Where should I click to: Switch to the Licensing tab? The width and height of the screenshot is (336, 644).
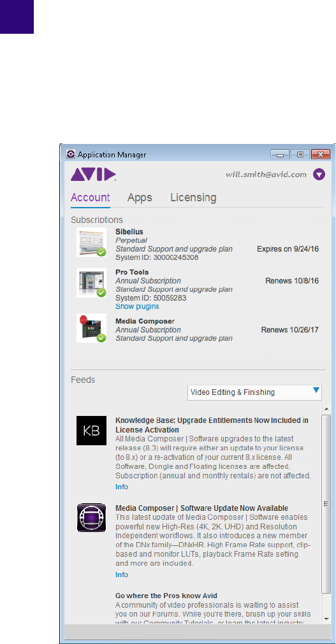193,197
